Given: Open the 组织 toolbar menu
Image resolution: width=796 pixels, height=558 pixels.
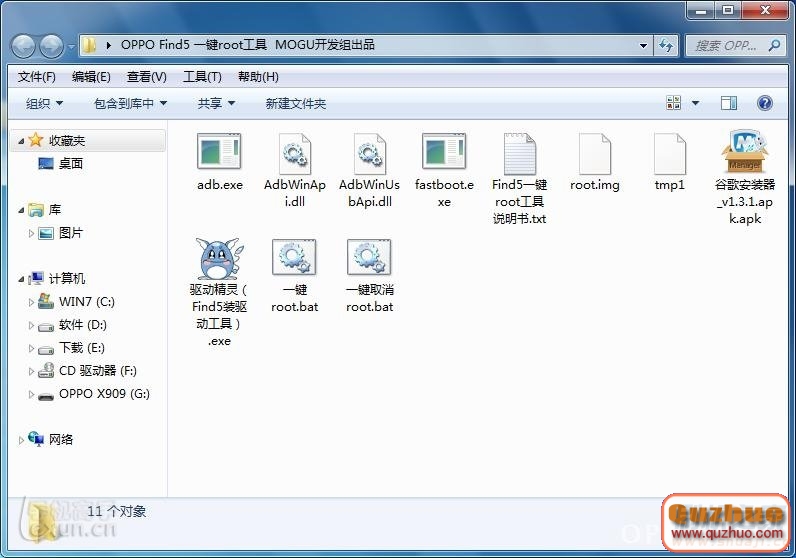Looking at the screenshot, I should (x=44, y=103).
